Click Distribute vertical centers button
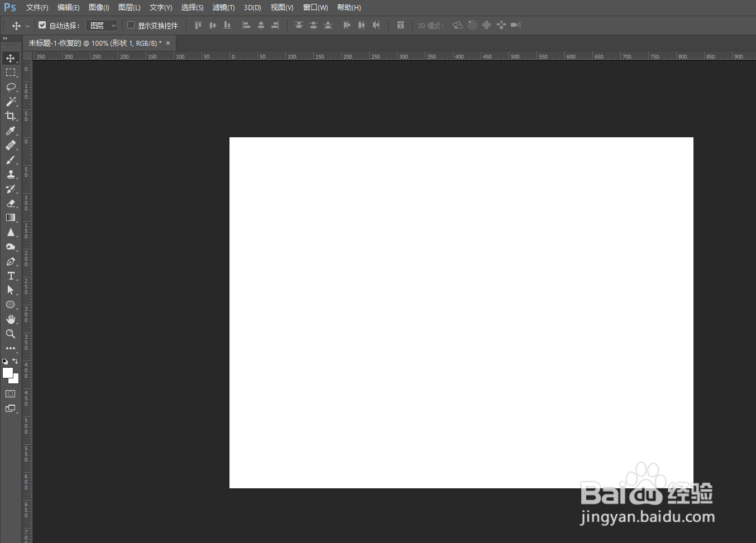The width and height of the screenshot is (756, 543). [x=313, y=25]
